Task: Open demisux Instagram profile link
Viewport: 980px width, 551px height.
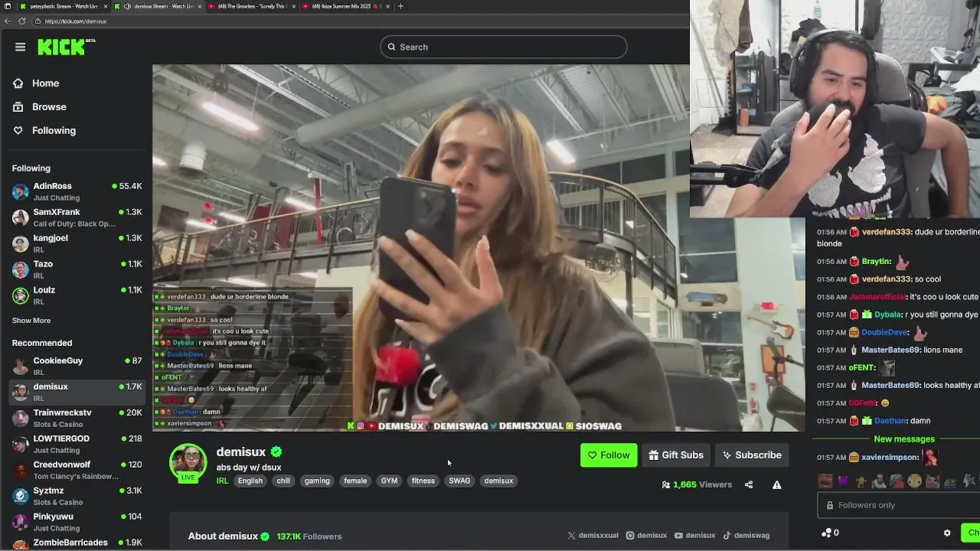Action: (646, 536)
